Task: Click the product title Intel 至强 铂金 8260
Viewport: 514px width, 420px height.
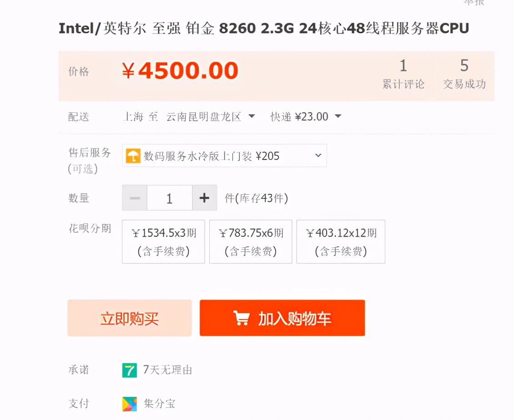Action: coord(263,28)
